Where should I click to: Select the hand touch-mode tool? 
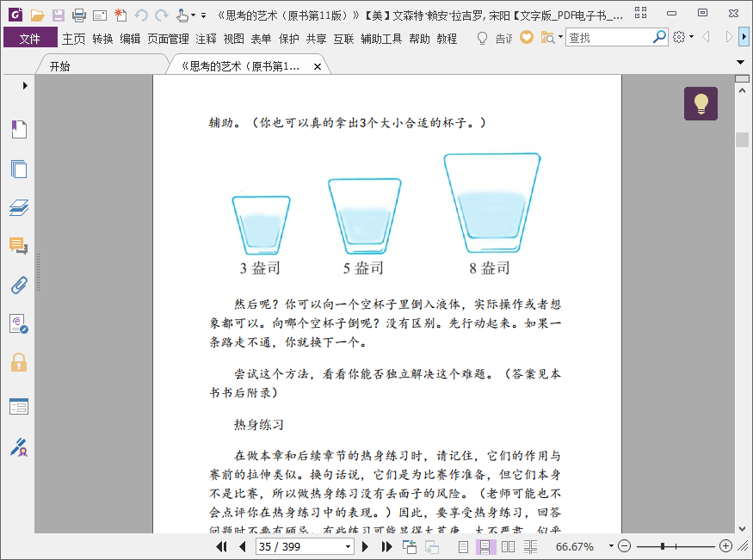click(182, 15)
